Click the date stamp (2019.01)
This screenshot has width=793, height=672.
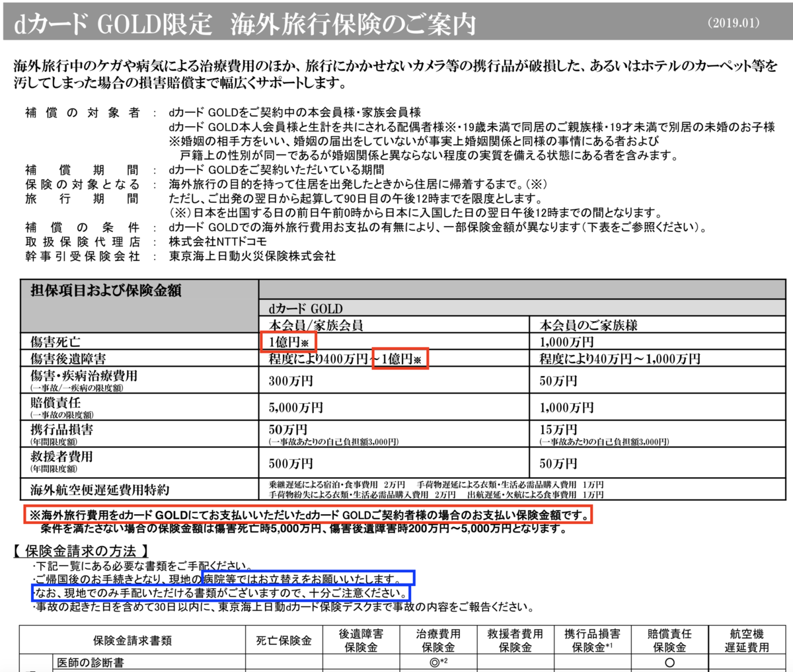pyautogui.click(x=734, y=22)
